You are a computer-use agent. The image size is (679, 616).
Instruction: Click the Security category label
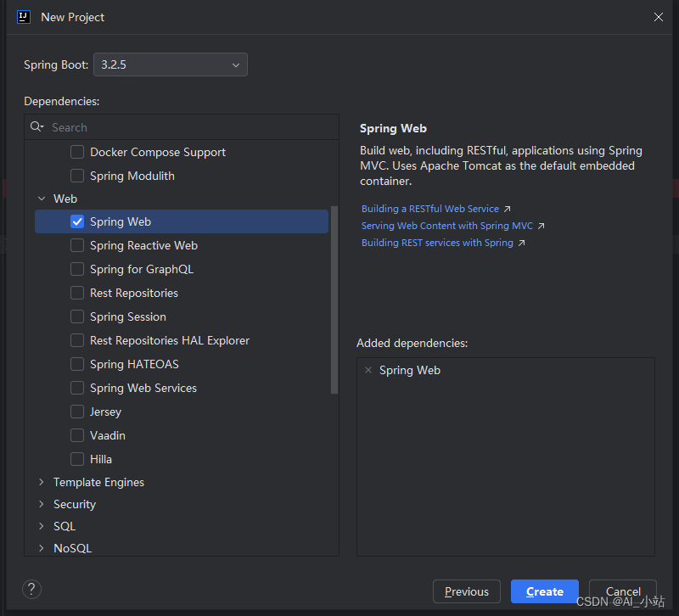75,504
